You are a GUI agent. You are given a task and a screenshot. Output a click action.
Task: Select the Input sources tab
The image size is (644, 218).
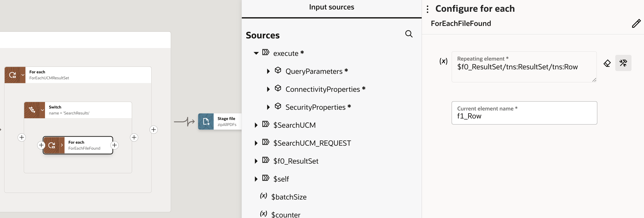(x=331, y=7)
